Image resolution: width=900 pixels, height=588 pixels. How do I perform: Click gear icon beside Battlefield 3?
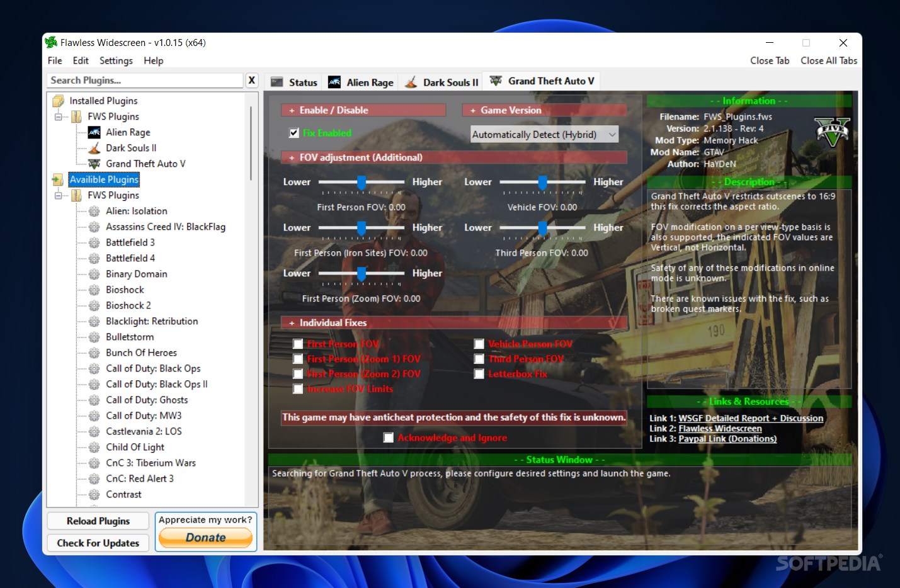coord(94,242)
